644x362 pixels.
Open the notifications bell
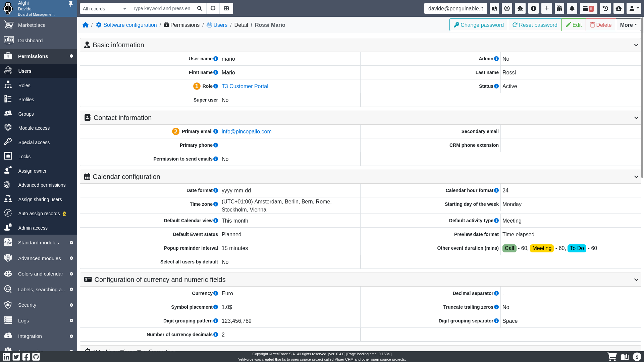[x=572, y=8]
